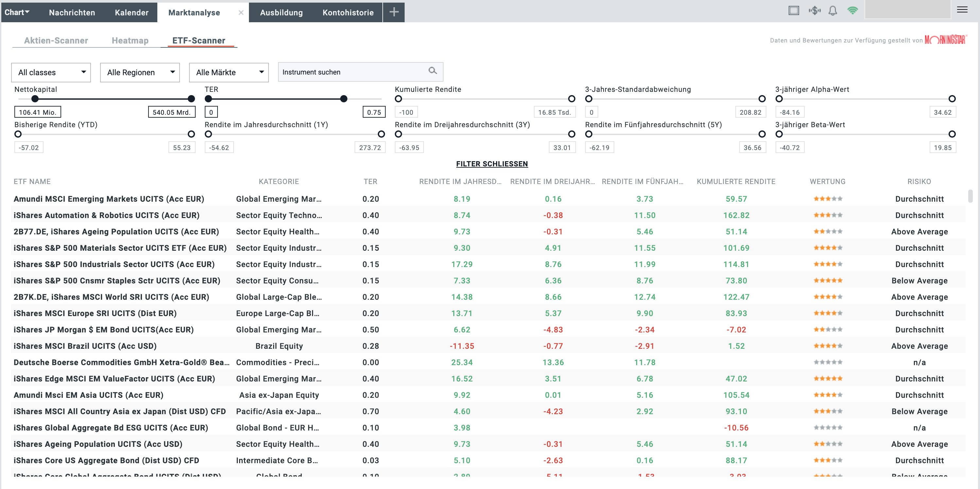Open the All classes dropdown
The image size is (980, 489).
(51, 72)
